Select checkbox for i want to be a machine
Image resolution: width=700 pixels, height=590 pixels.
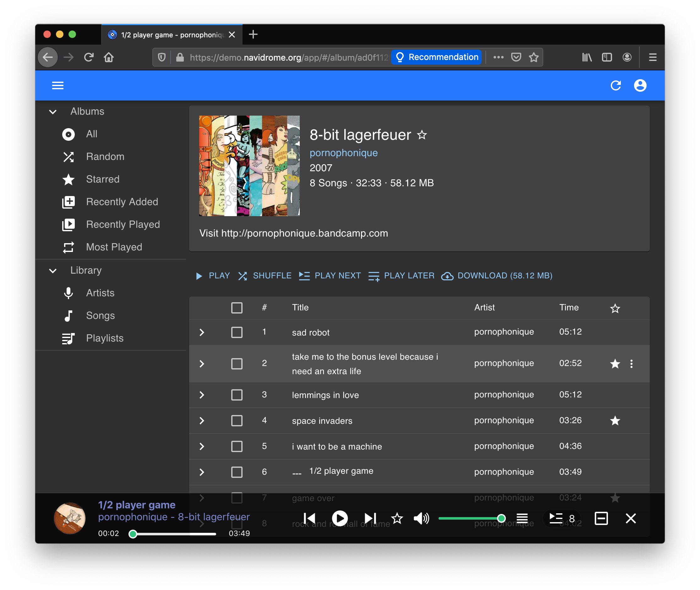click(x=237, y=446)
